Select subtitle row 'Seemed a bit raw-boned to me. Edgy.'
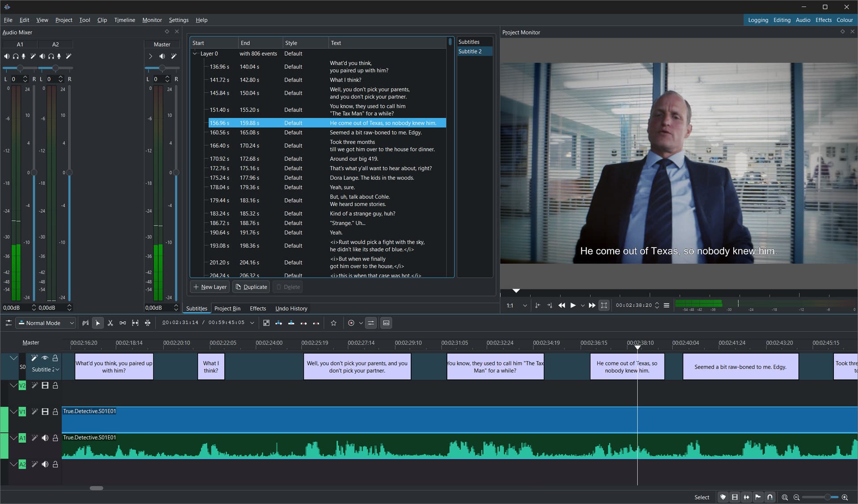 (327, 133)
